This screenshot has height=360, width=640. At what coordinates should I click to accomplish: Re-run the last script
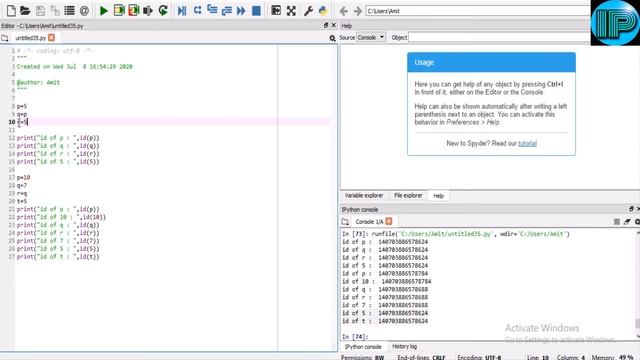click(163, 11)
